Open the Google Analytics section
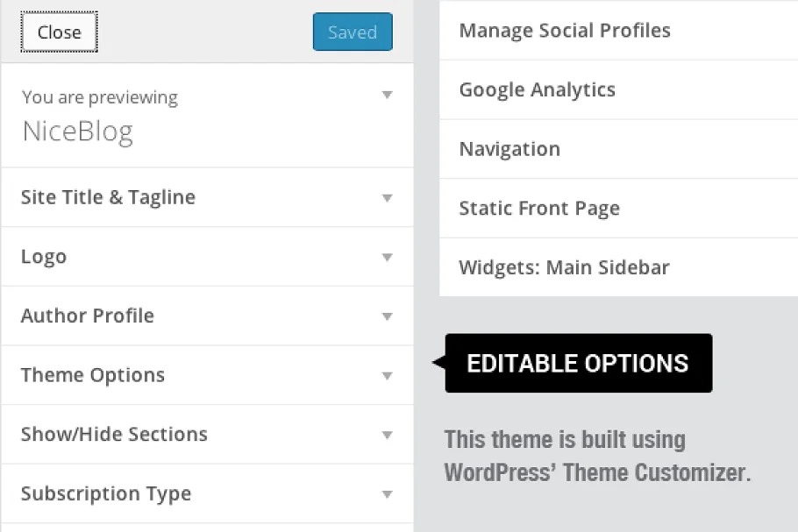 click(538, 89)
